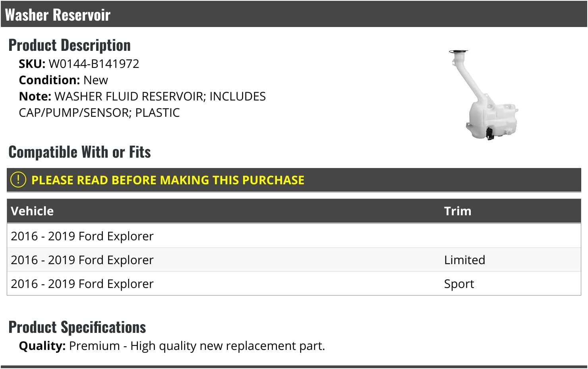This screenshot has height=369, width=588.
Task: Click the Sport trim cell
Action: click(459, 284)
